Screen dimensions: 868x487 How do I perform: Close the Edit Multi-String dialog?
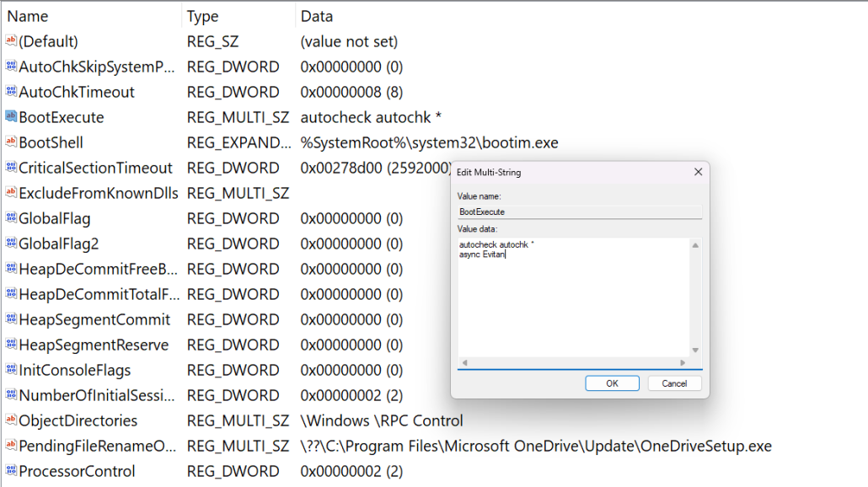pyautogui.click(x=698, y=172)
